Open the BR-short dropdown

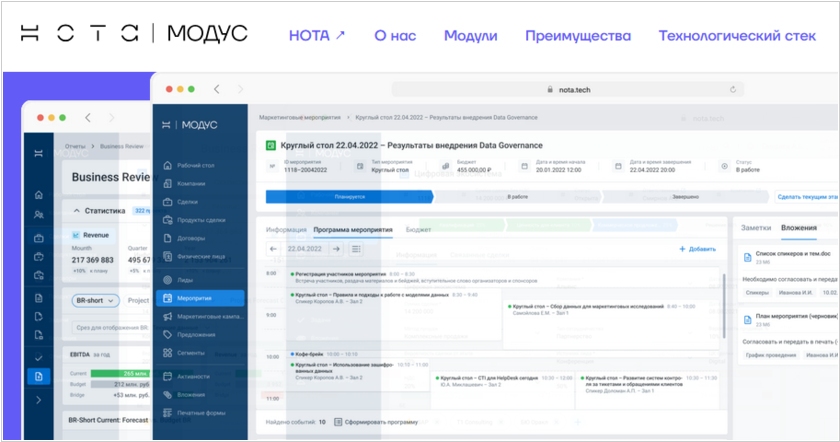coord(95,301)
